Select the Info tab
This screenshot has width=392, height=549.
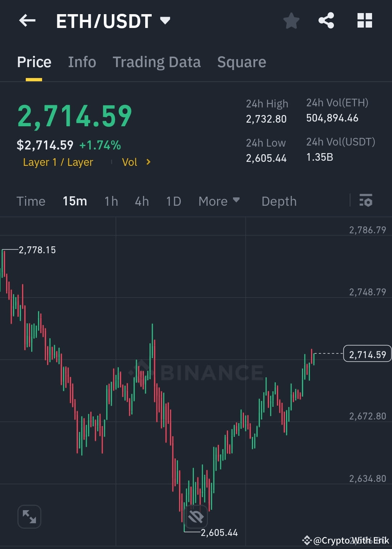82,62
